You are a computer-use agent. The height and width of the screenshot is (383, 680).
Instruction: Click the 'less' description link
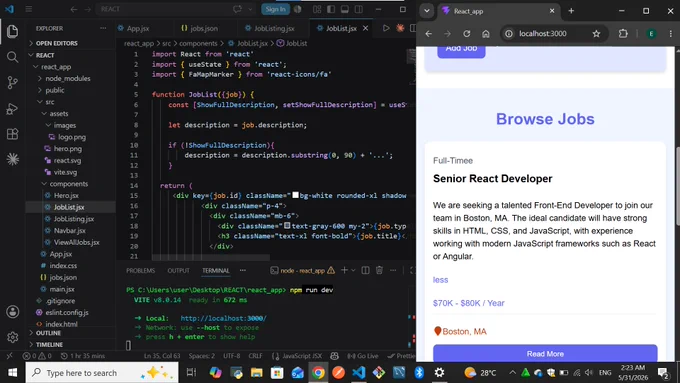pos(440,280)
